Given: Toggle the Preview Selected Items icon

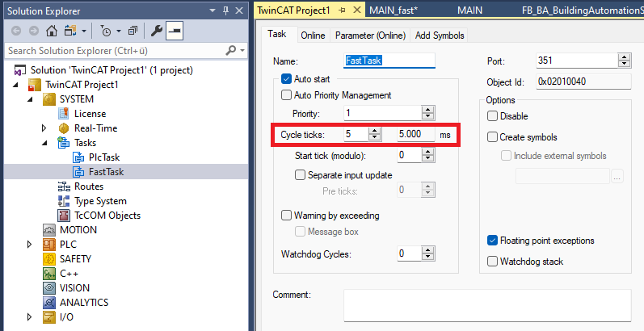Looking at the screenshot, I should click(x=174, y=31).
